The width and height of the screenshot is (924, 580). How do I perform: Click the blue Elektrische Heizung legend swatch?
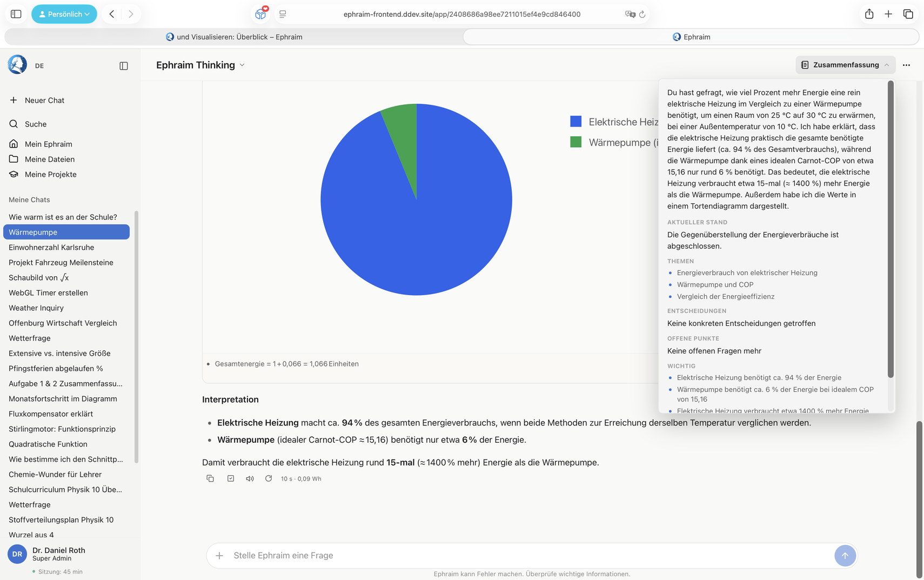point(576,122)
